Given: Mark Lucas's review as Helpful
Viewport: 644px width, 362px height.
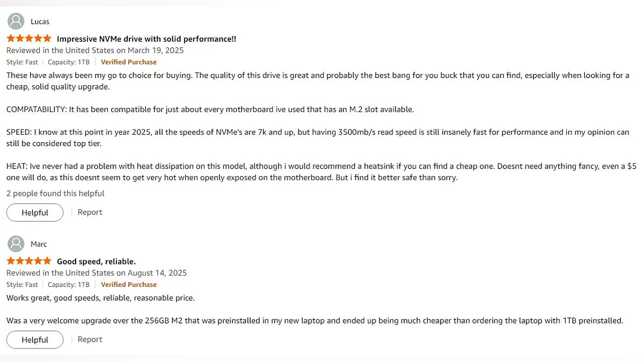Looking at the screenshot, I should pyautogui.click(x=35, y=212).
